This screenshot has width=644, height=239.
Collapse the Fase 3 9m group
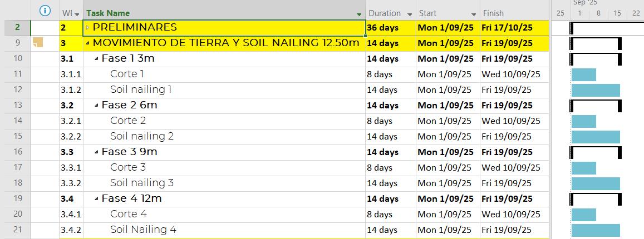pos(96,152)
